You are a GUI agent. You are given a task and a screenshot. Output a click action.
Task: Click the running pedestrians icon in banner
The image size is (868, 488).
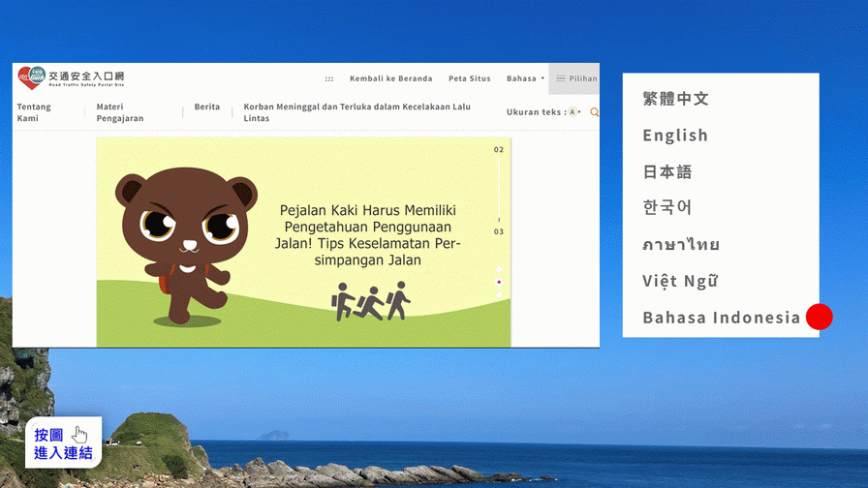click(371, 301)
